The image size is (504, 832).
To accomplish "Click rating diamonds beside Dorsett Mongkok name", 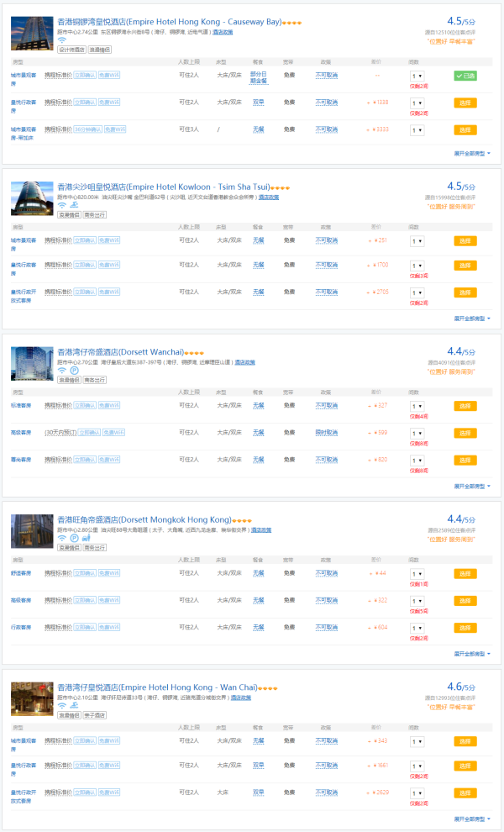I will [242, 520].
